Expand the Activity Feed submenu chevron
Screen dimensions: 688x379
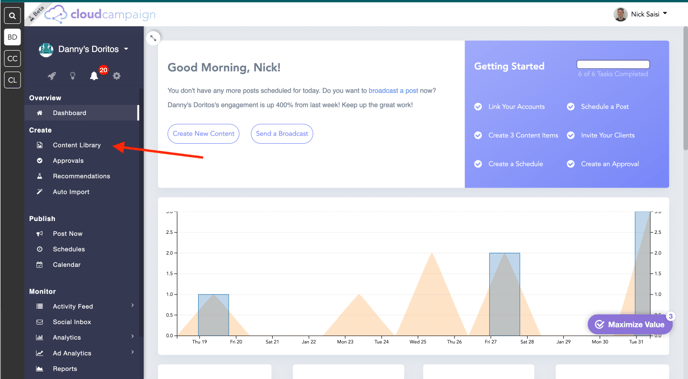click(x=133, y=305)
